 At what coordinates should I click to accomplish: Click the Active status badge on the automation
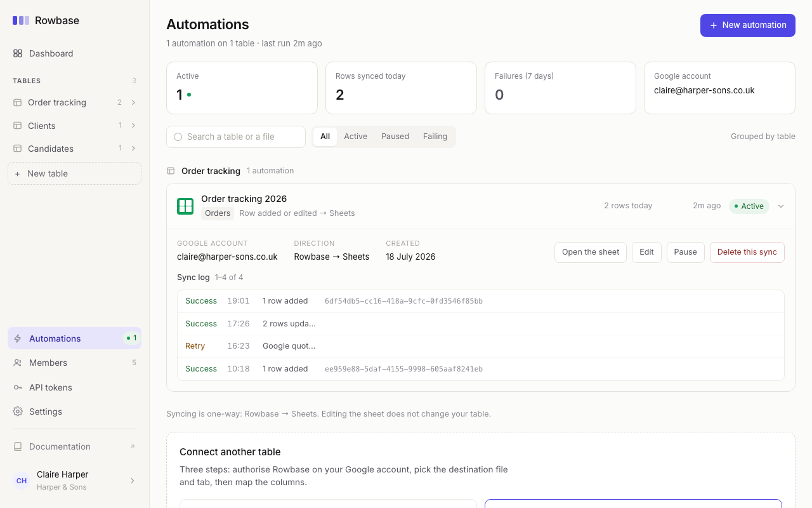(749, 206)
